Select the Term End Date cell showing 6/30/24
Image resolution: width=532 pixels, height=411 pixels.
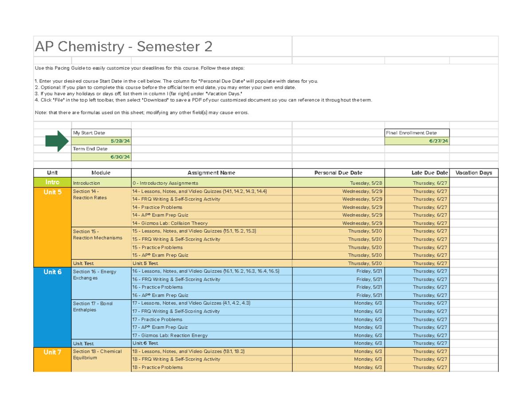click(x=101, y=157)
